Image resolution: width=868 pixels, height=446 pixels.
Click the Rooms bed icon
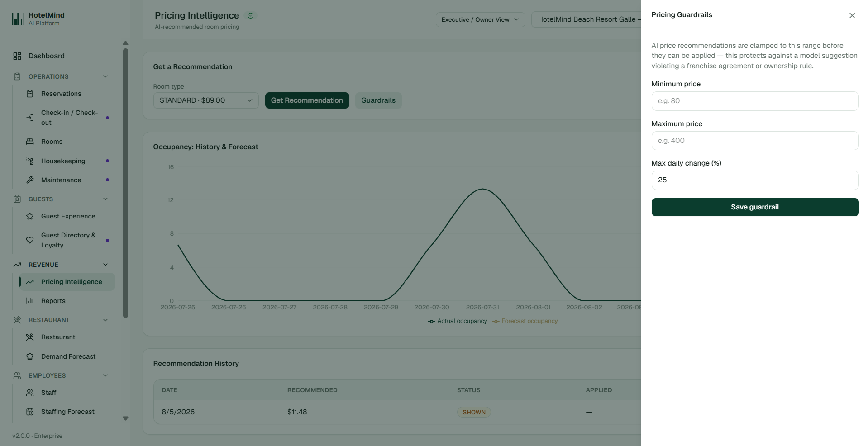pyautogui.click(x=30, y=142)
